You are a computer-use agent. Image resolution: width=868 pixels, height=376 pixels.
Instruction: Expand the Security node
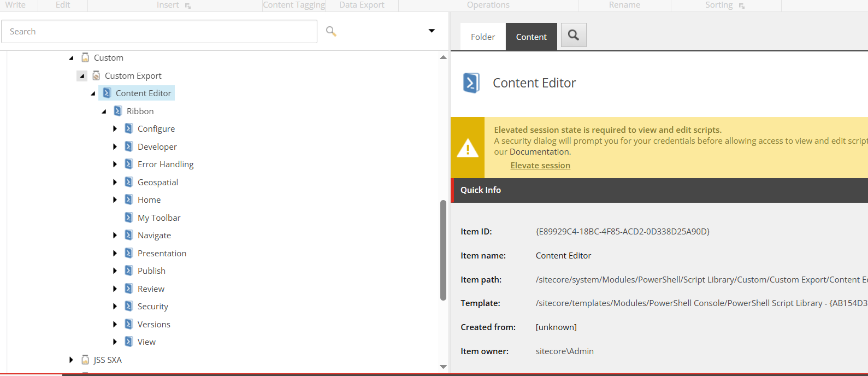115,306
